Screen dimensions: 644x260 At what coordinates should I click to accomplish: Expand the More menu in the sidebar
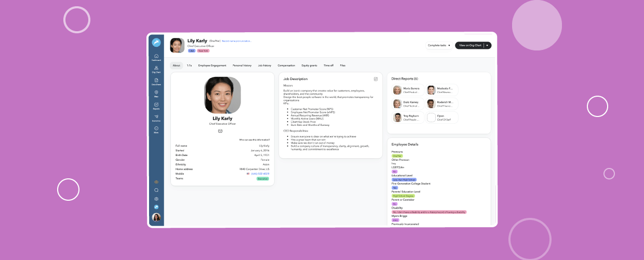click(156, 129)
